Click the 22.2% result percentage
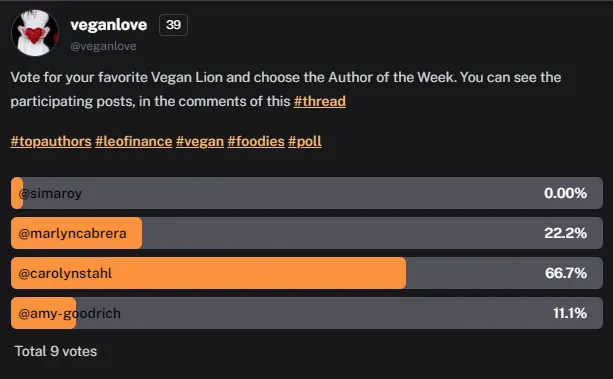 tap(565, 233)
